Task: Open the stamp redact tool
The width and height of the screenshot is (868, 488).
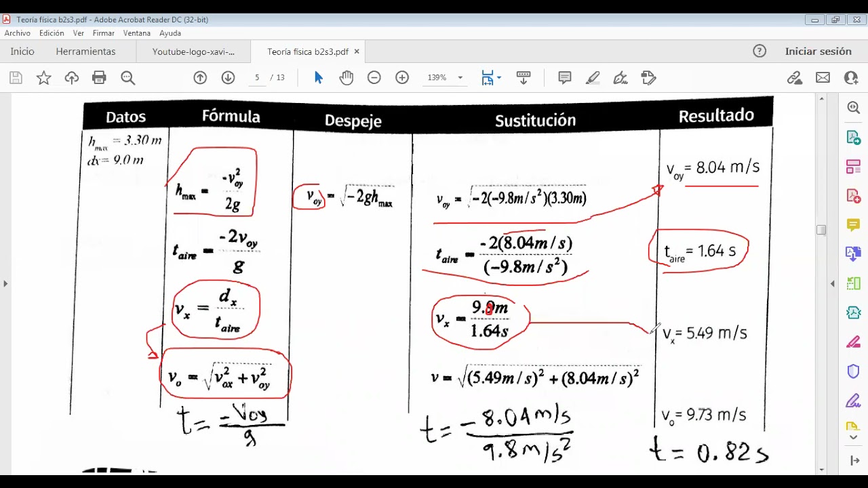Action: tap(648, 78)
